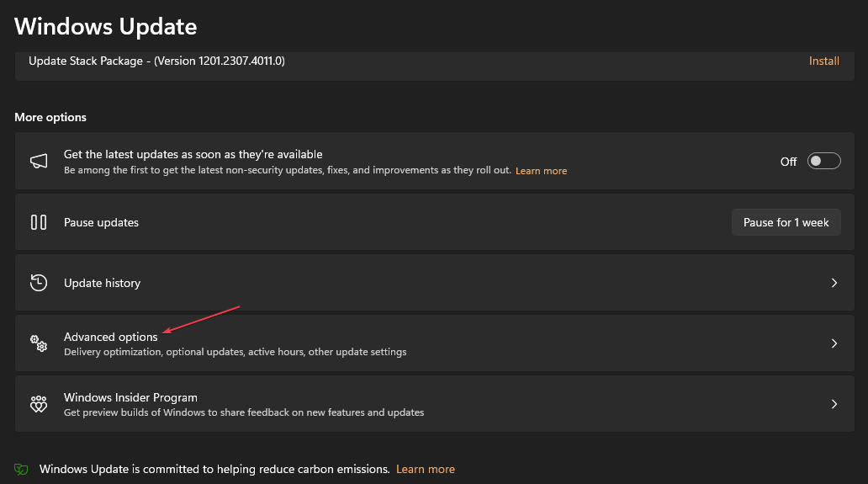The height and width of the screenshot is (484, 868).
Task: Install the Update Stack Package
Action: pos(823,61)
